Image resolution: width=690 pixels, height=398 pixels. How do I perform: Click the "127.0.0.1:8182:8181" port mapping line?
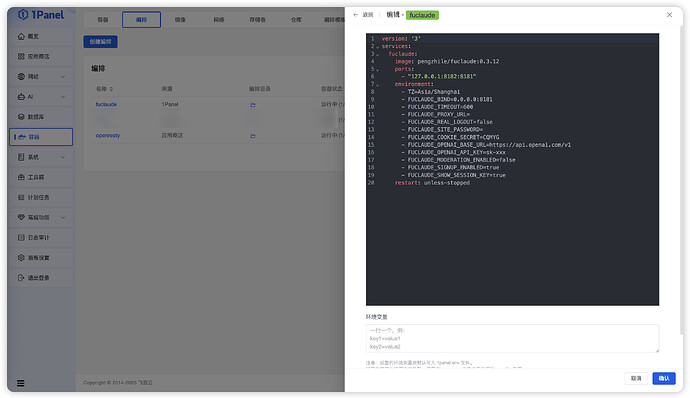[442, 77]
